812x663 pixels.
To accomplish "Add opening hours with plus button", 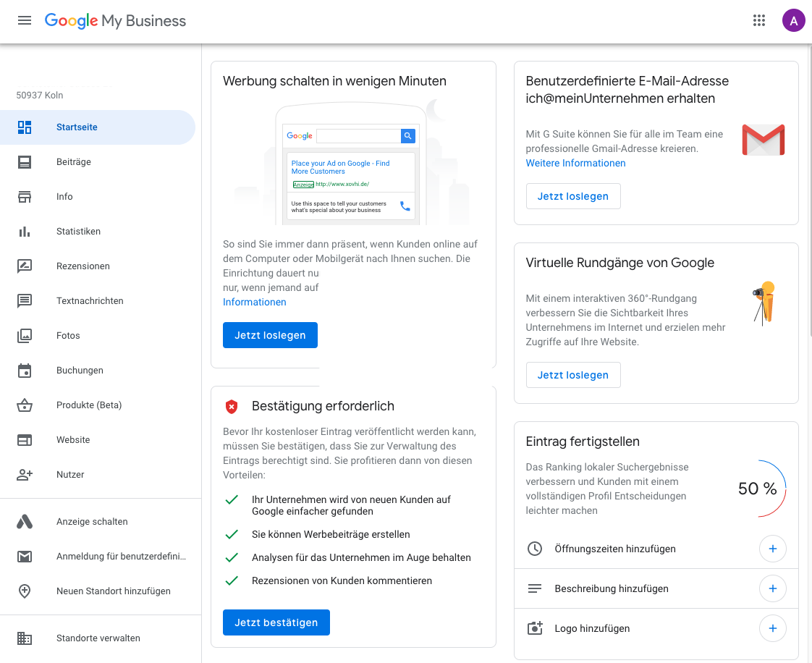I will point(773,549).
